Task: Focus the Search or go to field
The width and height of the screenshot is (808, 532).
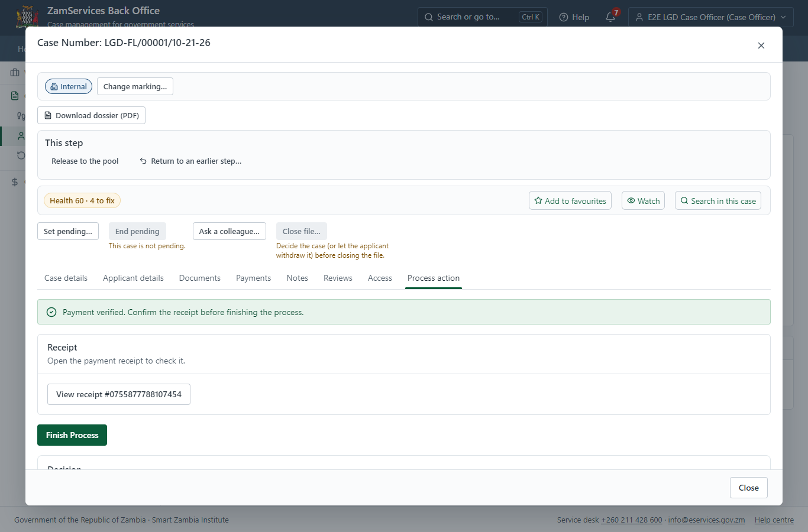Action: [x=483, y=17]
